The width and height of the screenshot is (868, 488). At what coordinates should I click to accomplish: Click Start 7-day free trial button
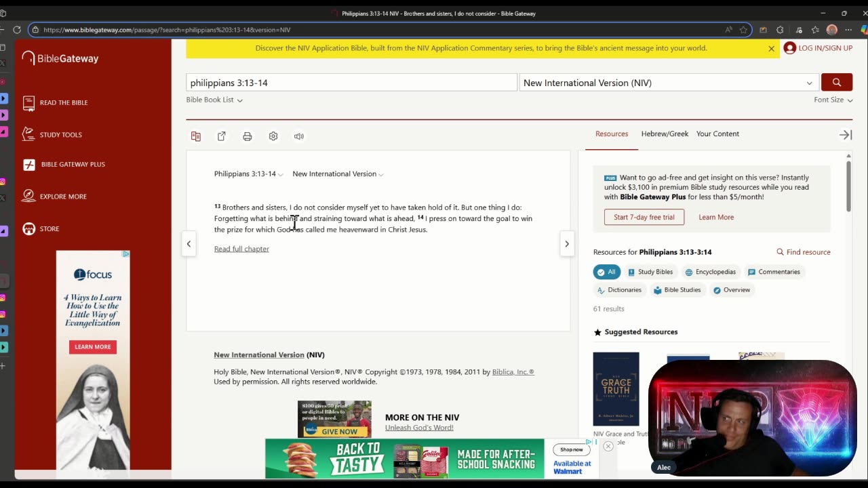click(x=644, y=218)
